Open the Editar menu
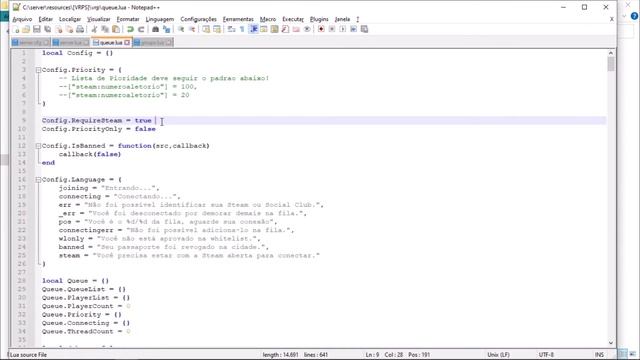Viewport: 640px width, 360px height. 45,19
